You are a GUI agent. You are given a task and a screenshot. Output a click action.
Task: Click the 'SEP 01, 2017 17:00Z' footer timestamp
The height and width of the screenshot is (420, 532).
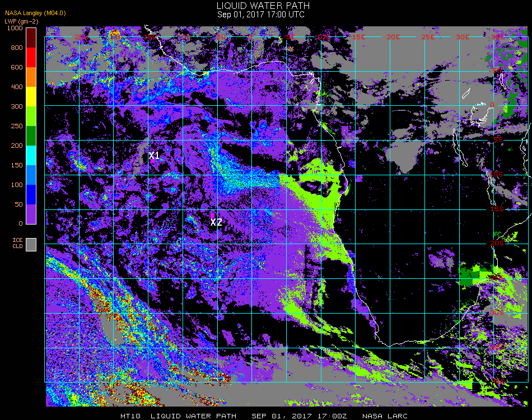299,416
